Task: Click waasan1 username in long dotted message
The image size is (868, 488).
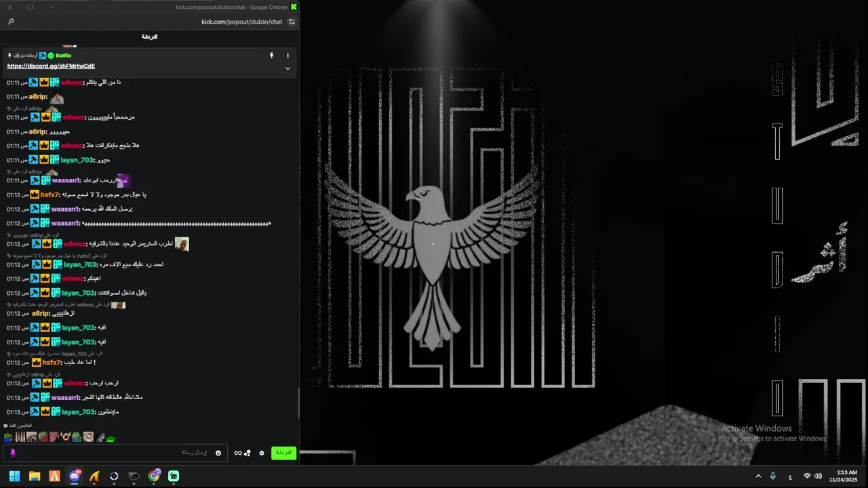Action: [x=65, y=224]
